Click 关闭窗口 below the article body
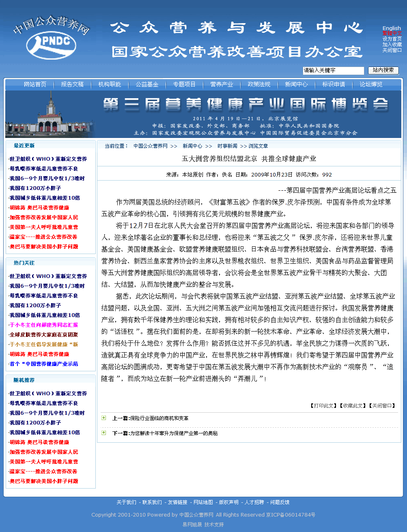407x532 pixels. [x=382, y=406]
